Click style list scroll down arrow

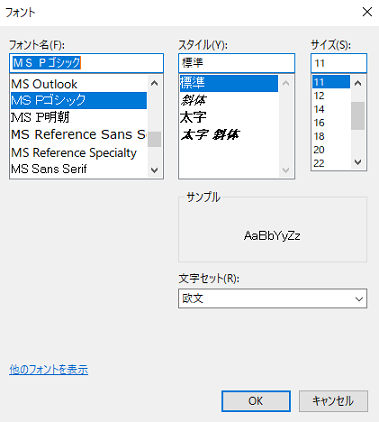point(286,170)
